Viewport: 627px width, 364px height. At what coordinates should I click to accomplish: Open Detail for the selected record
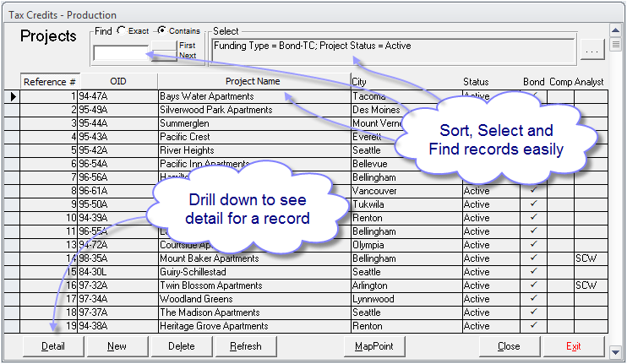[x=53, y=346]
